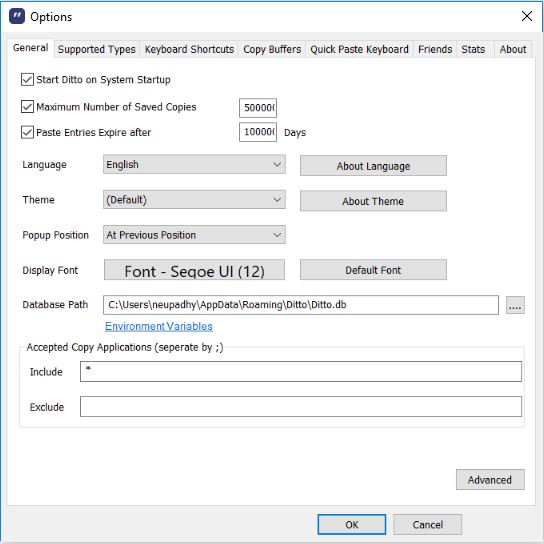
Task: Click the Default Font button
Action: tap(373, 270)
